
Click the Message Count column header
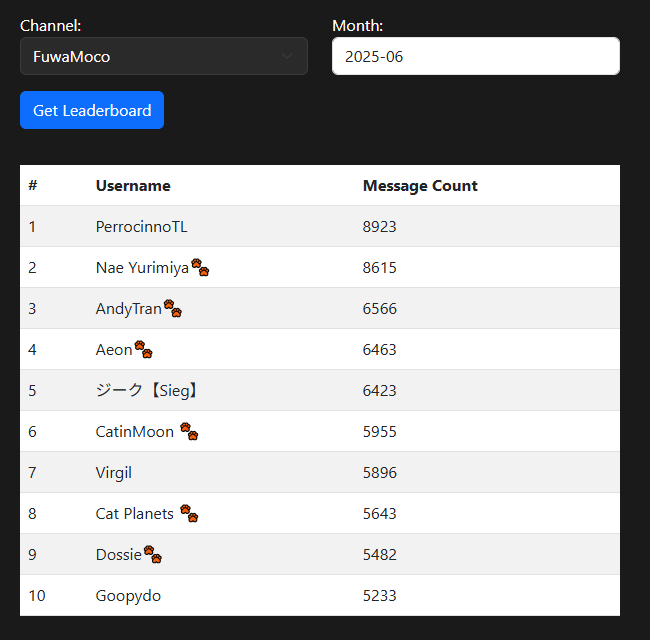420,186
